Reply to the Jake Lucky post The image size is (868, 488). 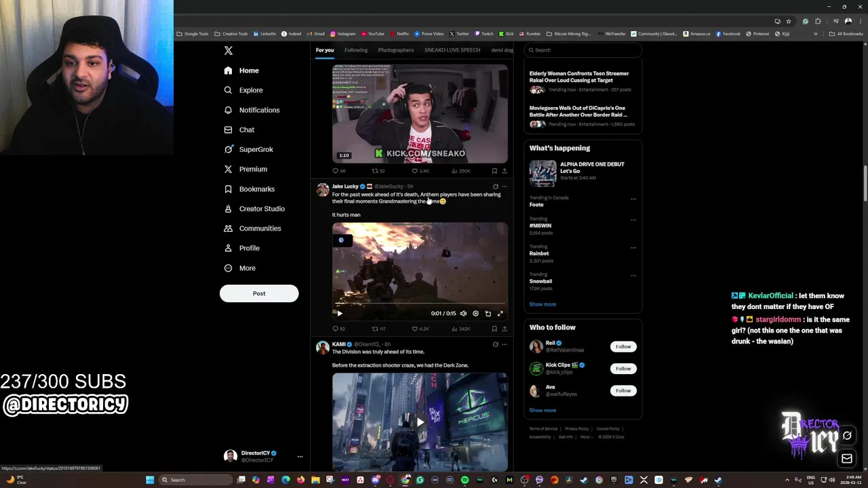tap(338, 329)
